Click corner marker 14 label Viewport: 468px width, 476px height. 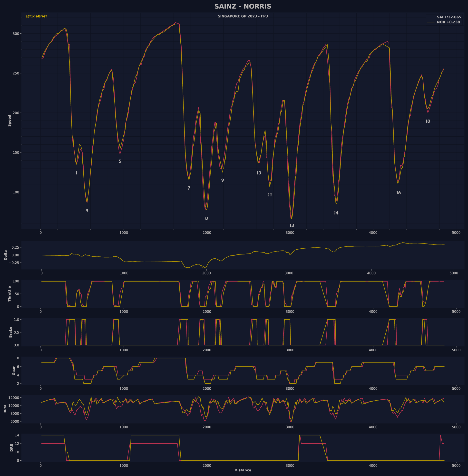[336, 213]
